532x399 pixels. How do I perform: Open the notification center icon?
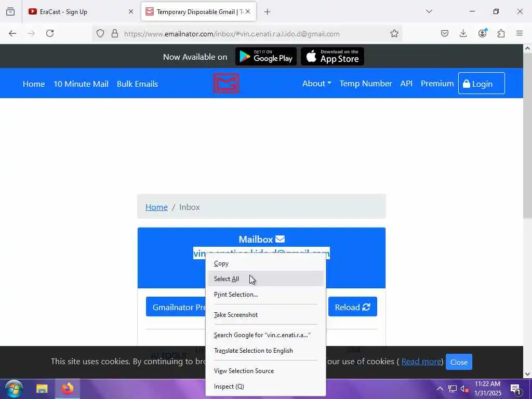point(515,389)
